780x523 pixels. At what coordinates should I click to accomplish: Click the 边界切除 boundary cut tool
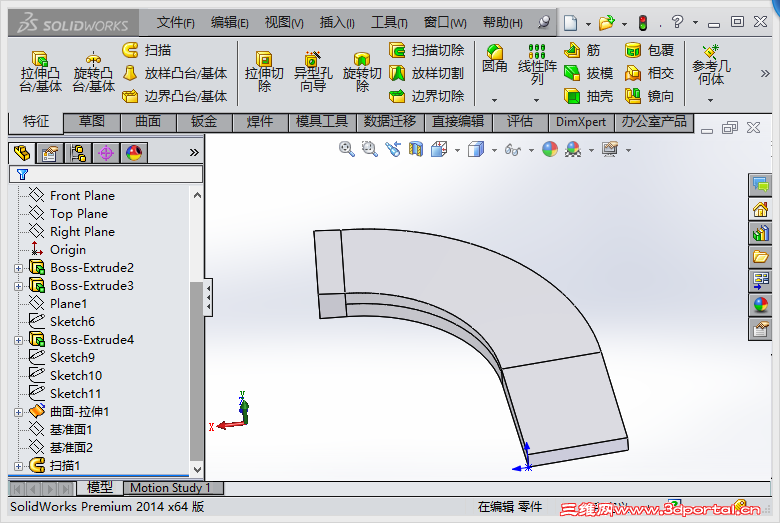coord(426,96)
